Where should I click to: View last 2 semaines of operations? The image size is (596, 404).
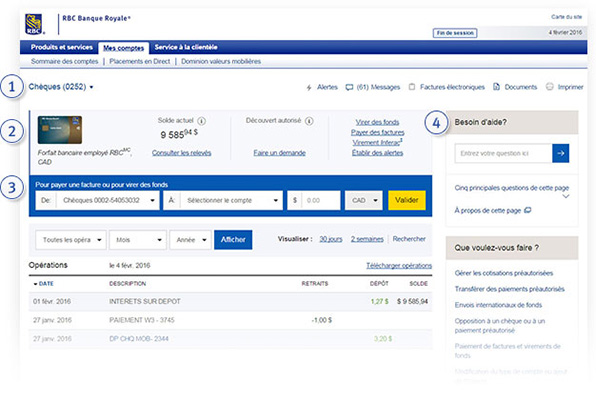pyautogui.click(x=367, y=239)
